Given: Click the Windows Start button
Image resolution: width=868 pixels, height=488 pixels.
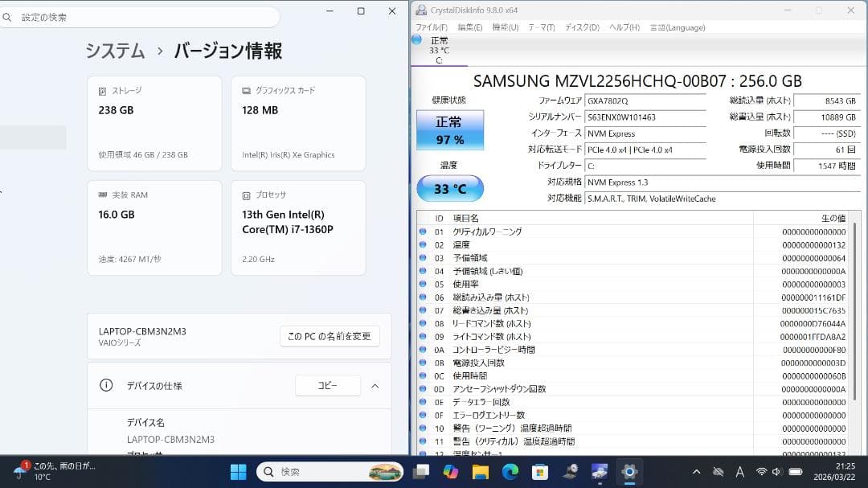Looking at the screenshot, I should pos(238,473).
